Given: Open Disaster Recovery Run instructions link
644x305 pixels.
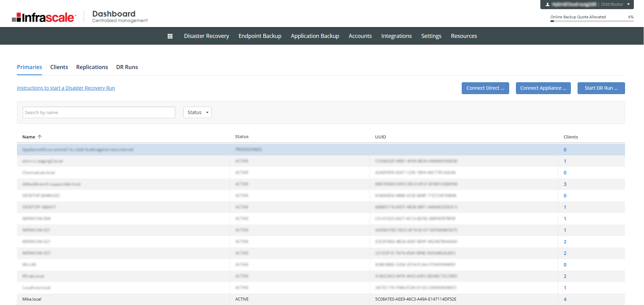Looking at the screenshot, I should pyautogui.click(x=66, y=88).
